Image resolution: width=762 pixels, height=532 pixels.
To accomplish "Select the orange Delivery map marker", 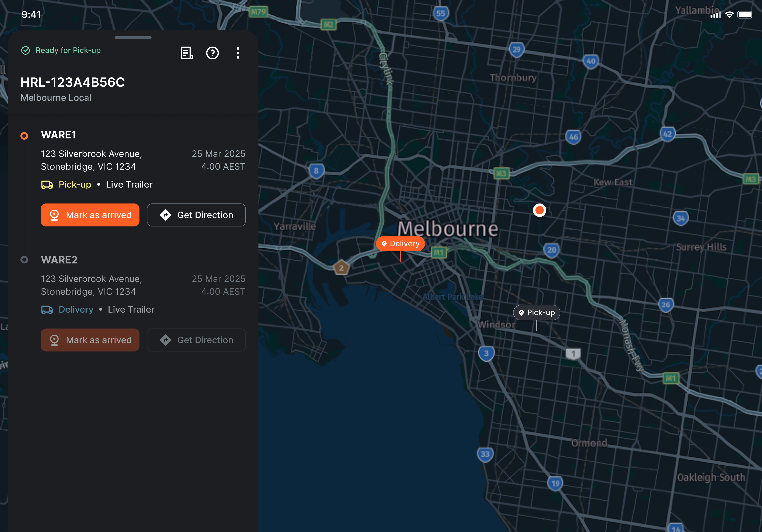I will (400, 244).
